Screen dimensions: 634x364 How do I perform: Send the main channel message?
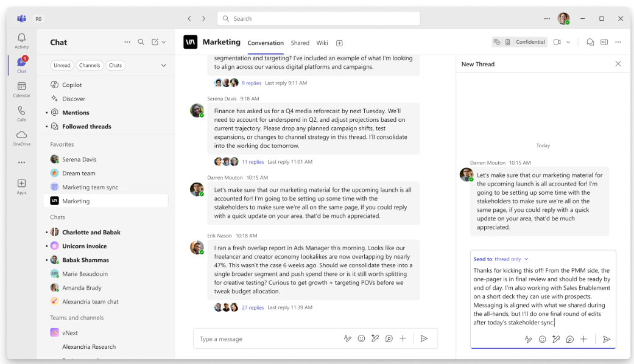click(x=424, y=338)
